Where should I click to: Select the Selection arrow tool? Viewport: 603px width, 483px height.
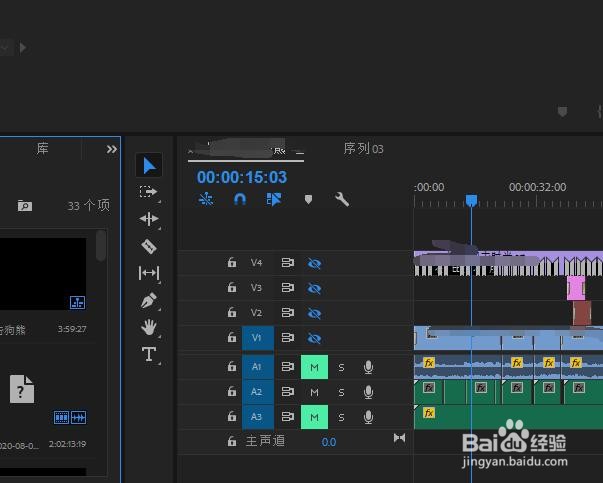coord(149,165)
